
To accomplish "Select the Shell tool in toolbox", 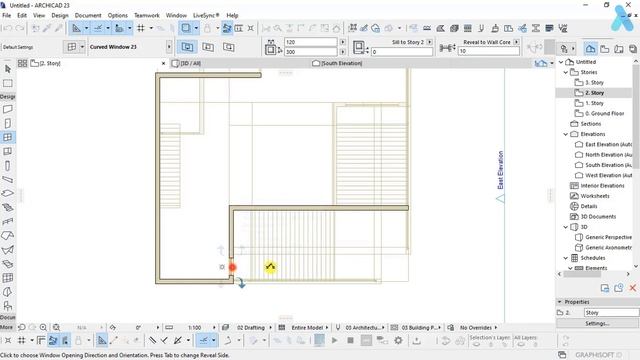I will 8,250.
